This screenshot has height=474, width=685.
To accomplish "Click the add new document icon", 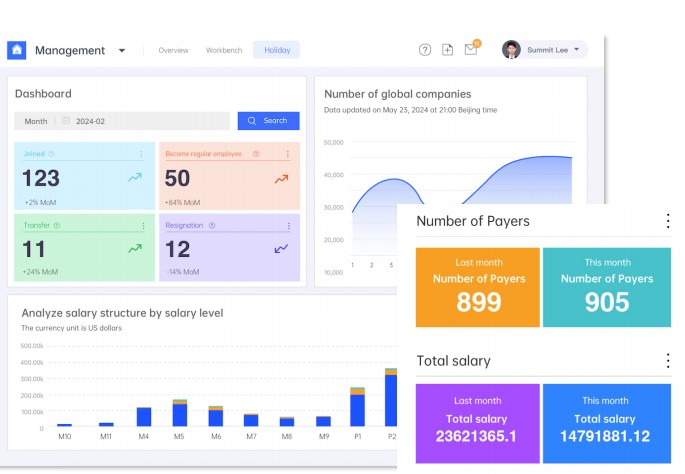I will click(447, 50).
